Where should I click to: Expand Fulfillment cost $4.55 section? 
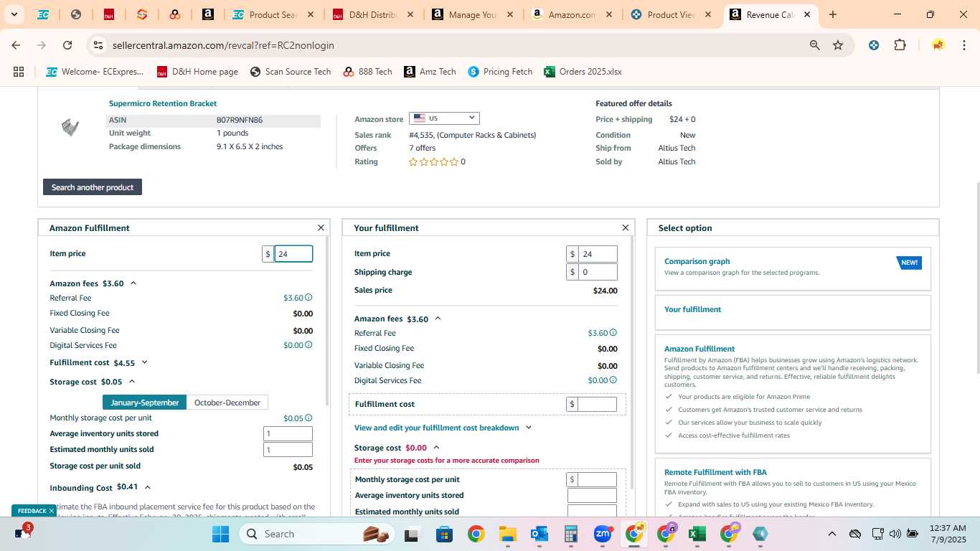144,363
